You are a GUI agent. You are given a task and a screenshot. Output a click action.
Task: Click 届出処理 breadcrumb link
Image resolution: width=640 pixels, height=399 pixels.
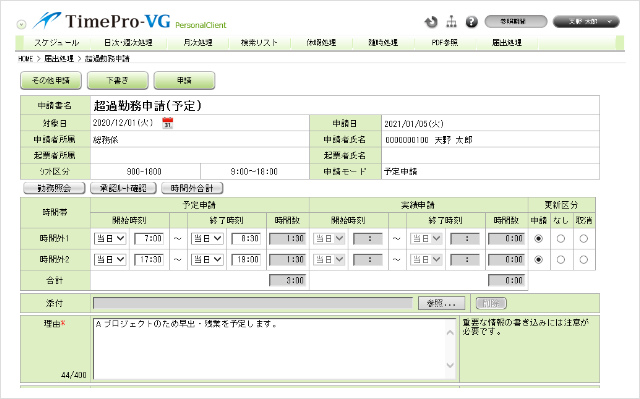(x=59, y=59)
